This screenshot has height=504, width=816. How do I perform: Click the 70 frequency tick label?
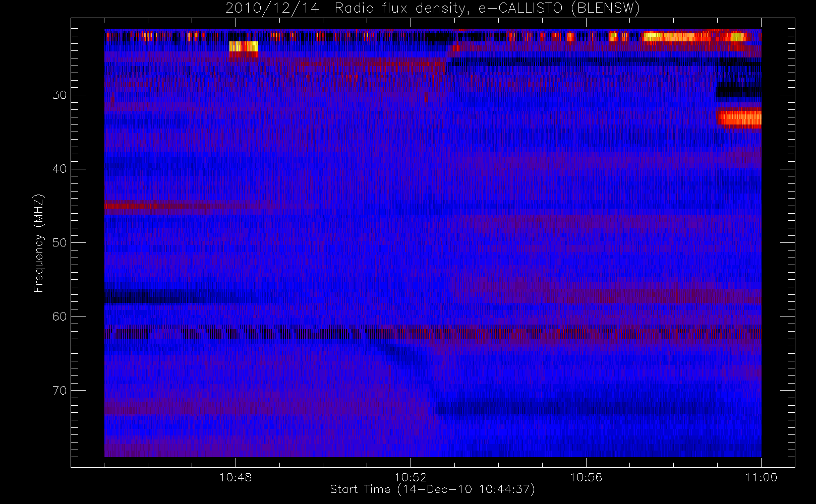60,390
